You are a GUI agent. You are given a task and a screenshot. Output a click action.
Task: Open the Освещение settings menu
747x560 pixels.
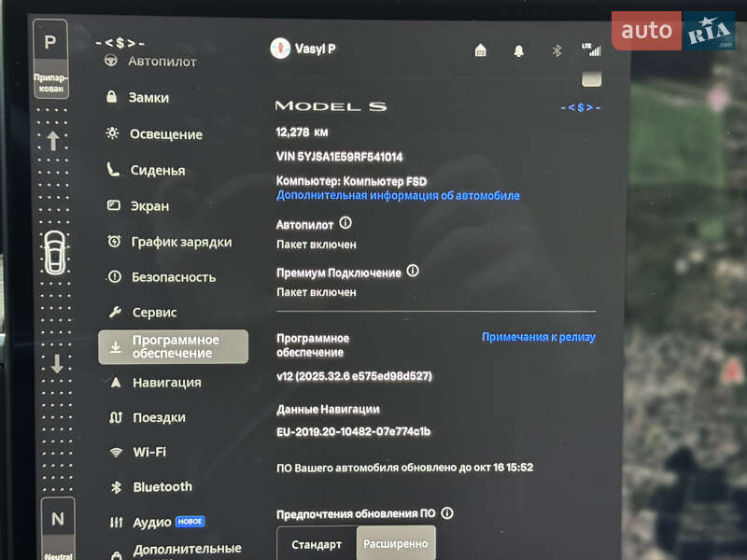pos(165,134)
